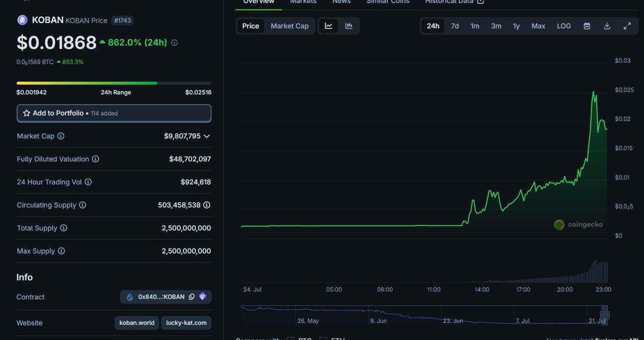
Task: Open Fully Diluted Valuation info icon
Action: [96, 159]
